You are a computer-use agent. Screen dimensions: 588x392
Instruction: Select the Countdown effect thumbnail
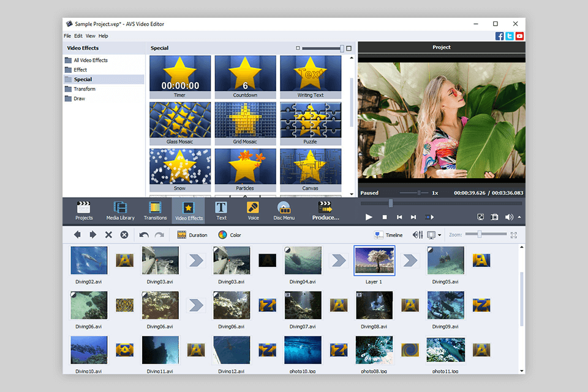pyautogui.click(x=245, y=72)
